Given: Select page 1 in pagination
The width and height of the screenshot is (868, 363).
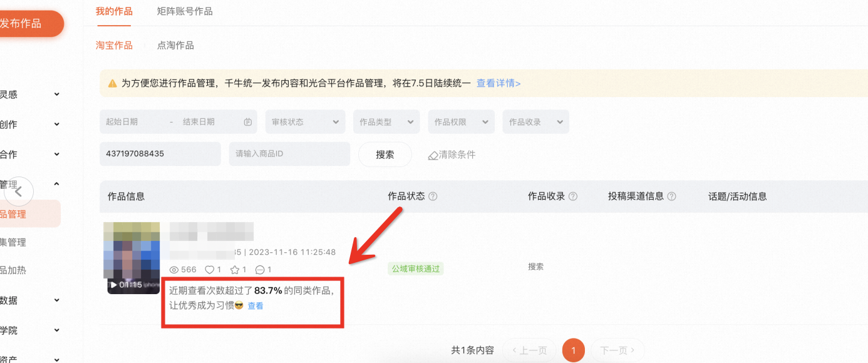Looking at the screenshot, I should pyautogui.click(x=574, y=350).
